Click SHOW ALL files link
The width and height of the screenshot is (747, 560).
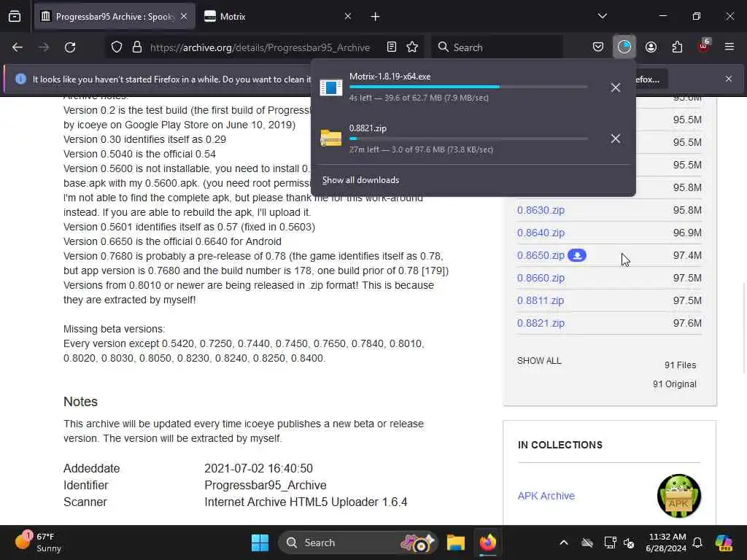(539, 361)
